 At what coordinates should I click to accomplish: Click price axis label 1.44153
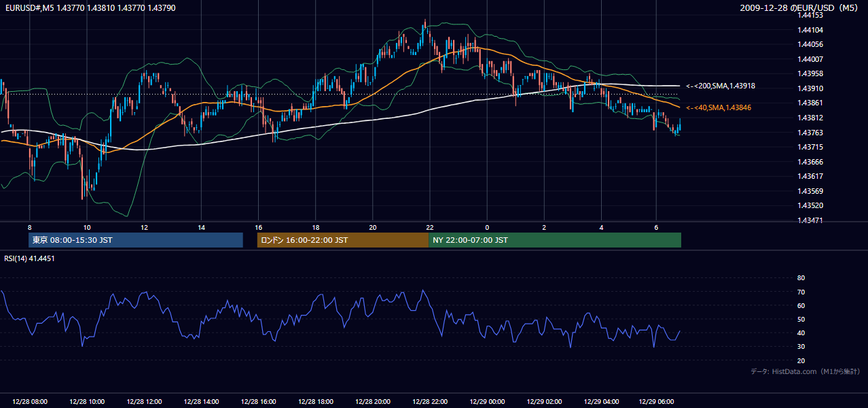point(810,15)
